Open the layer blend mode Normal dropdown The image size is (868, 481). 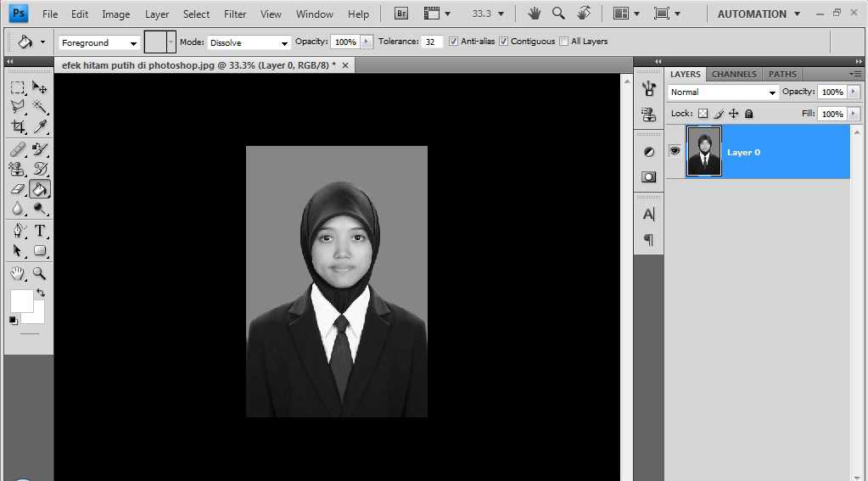tap(723, 92)
